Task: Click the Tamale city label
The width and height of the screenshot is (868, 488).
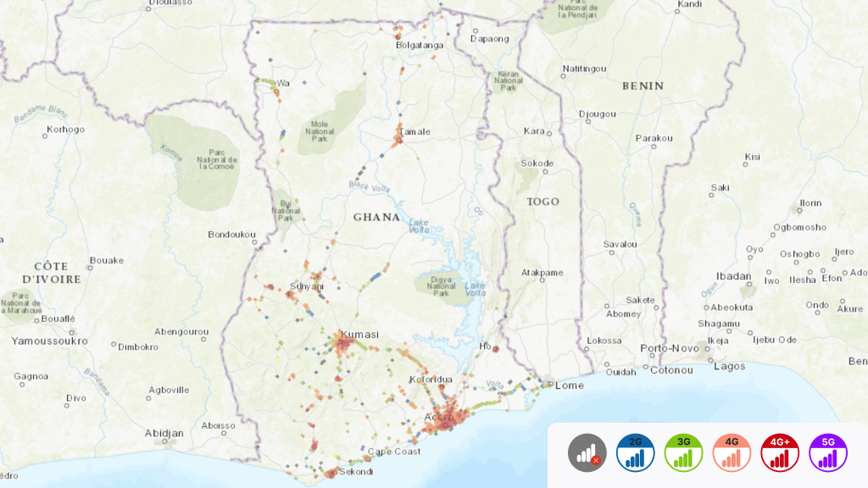Action: tap(415, 131)
